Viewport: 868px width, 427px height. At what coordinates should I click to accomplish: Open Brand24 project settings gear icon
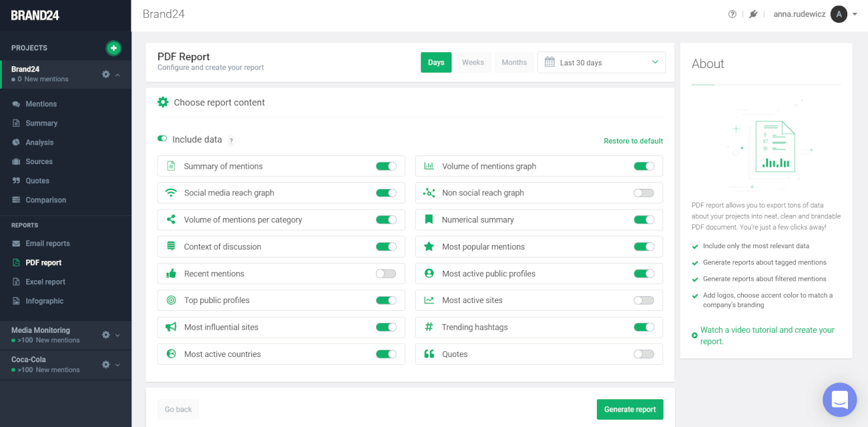pyautogui.click(x=105, y=74)
